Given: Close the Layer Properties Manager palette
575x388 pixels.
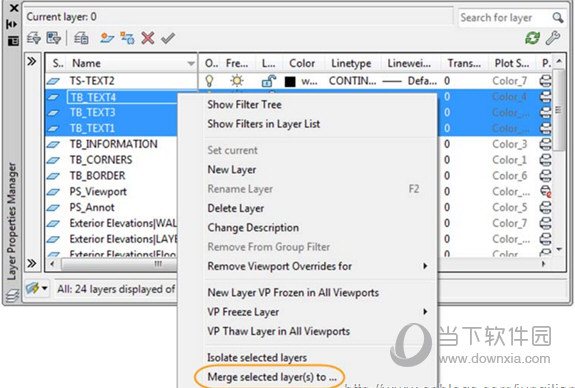Looking at the screenshot, I should click(13, 8).
